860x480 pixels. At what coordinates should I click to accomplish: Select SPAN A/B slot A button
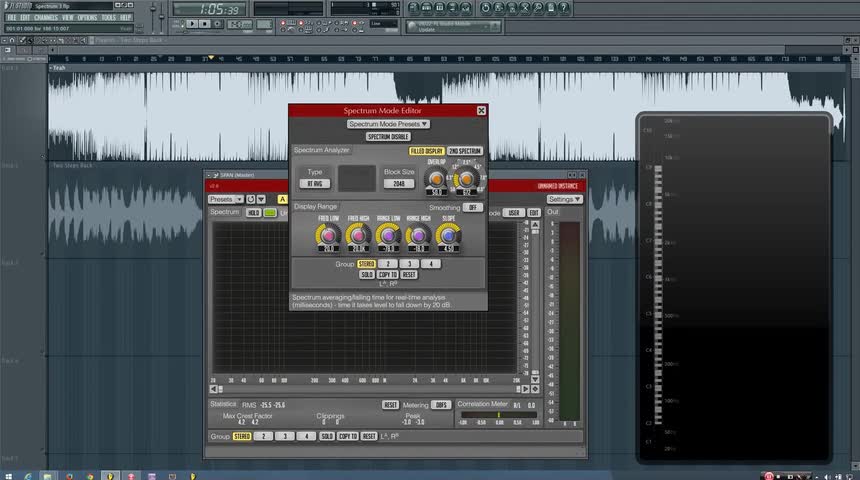282,199
